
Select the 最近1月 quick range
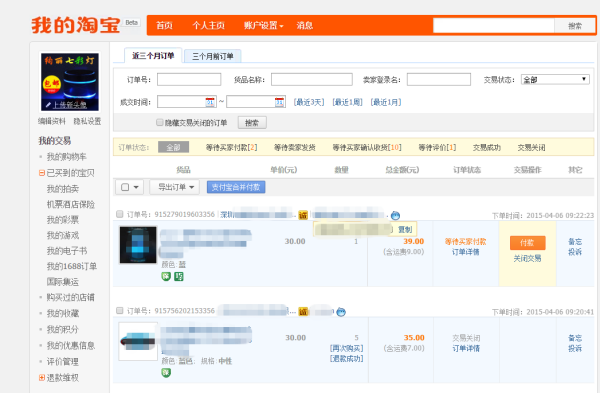(386, 102)
